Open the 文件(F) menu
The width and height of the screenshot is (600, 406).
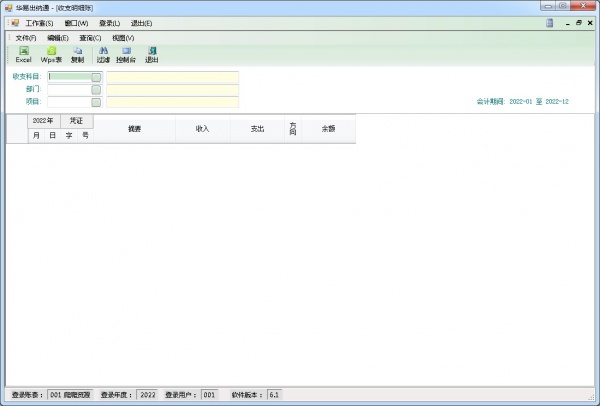coord(26,38)
